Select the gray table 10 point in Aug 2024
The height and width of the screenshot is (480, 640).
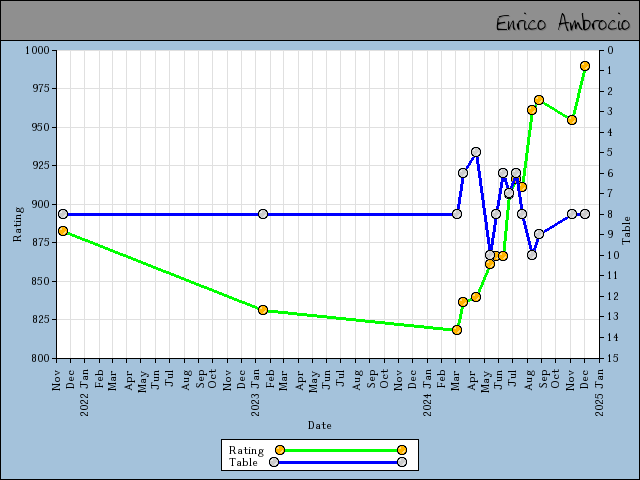click(531, 255)
